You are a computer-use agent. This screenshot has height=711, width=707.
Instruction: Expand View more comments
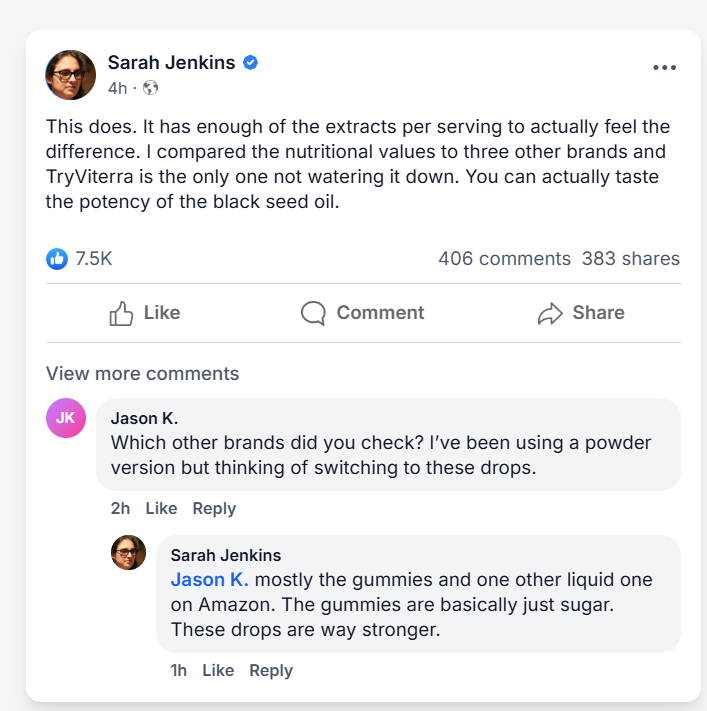142,374
